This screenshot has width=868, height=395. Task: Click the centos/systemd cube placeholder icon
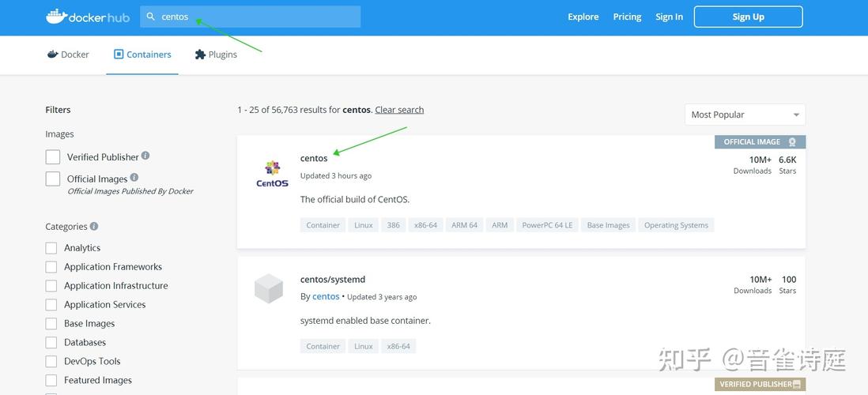click(269, 288)
